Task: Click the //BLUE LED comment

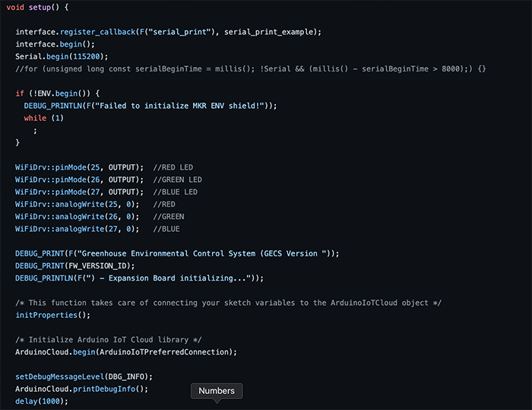Action: (175, 192)
